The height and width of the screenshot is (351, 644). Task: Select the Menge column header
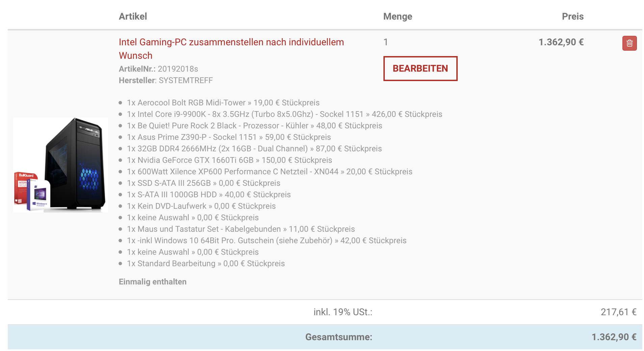pos(398,17)
